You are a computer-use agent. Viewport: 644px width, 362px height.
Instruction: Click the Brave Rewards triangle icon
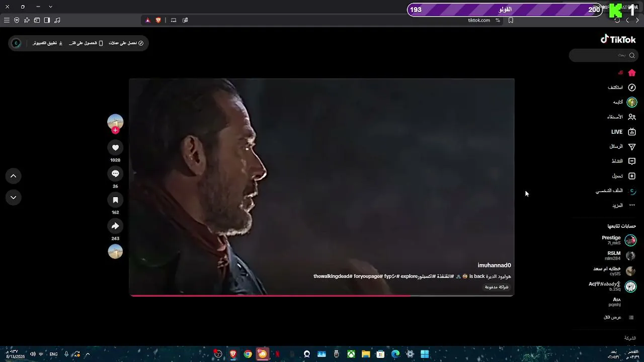coord(148,20)
